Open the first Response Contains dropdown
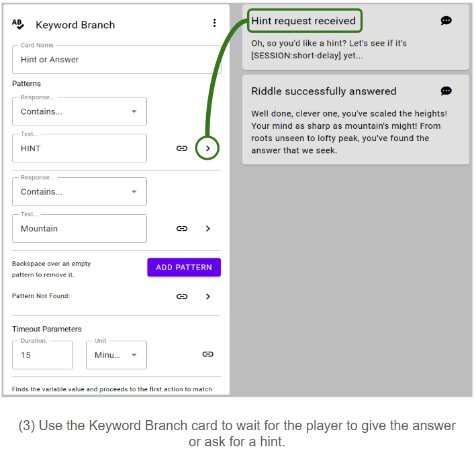Image resolution: width=476 pixels, height=457 pixels. [79, 111]
